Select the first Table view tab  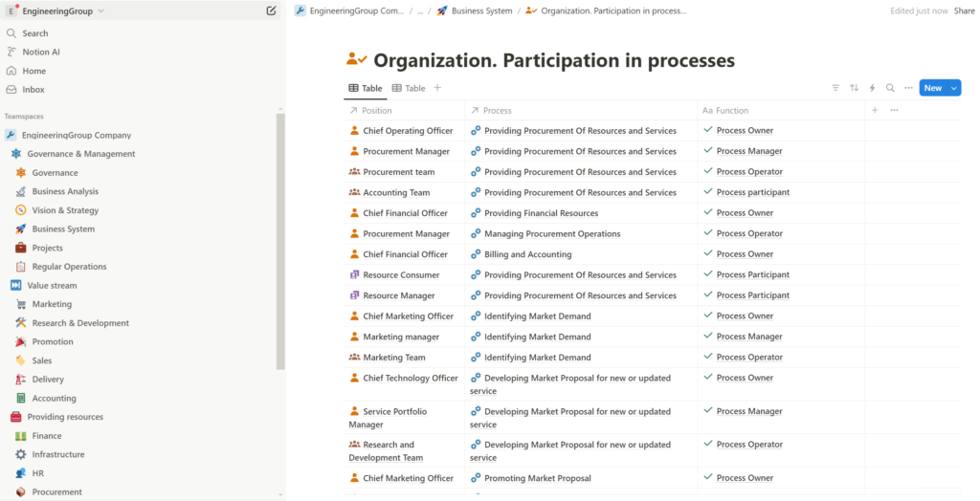tap(366, 88)
